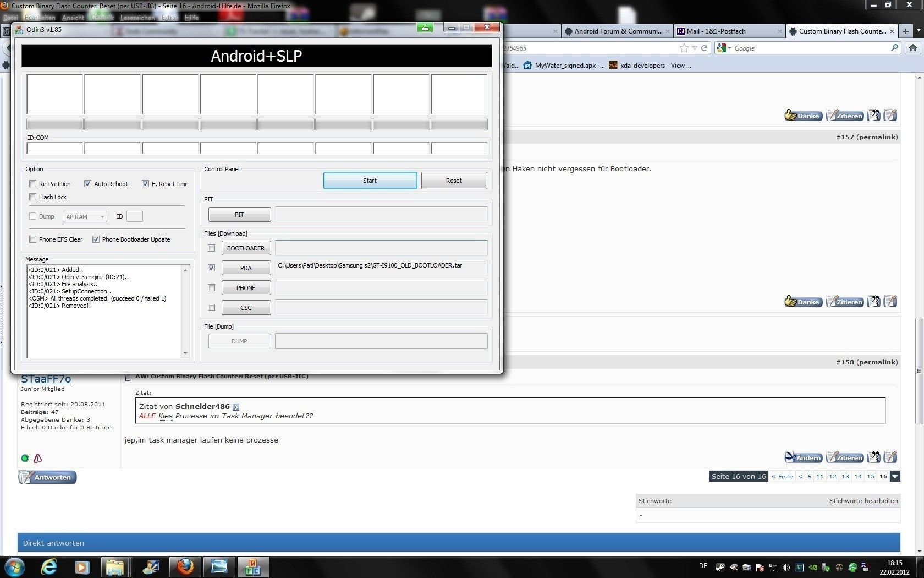The image size is (924, 578).
Task: Open the search engine selector dropdown
Action: [724, 48]
